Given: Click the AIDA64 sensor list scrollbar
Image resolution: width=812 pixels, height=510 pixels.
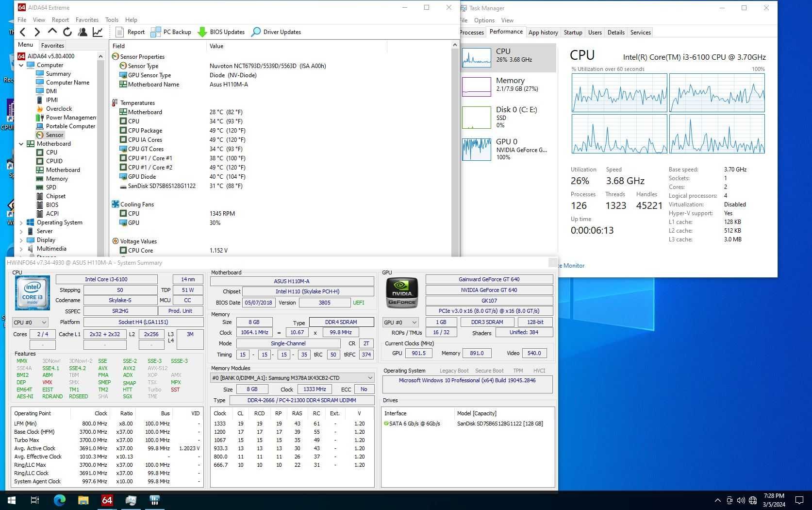Looking at the screenshot, I should click(x=455, y=148).
